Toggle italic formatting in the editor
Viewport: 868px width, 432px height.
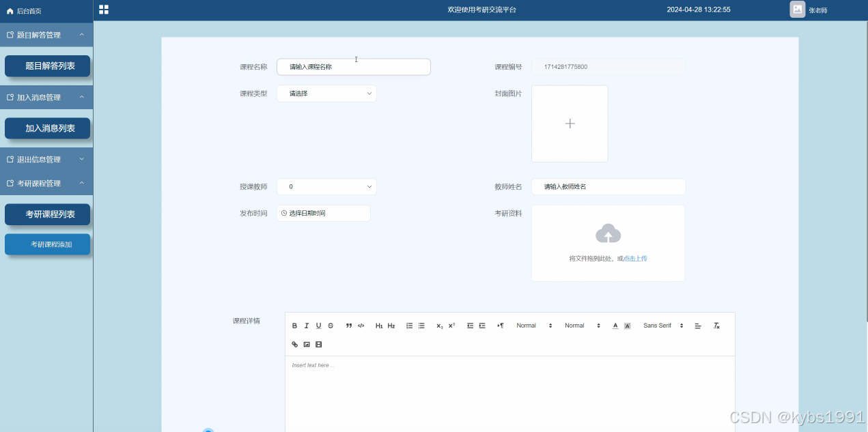307,326
